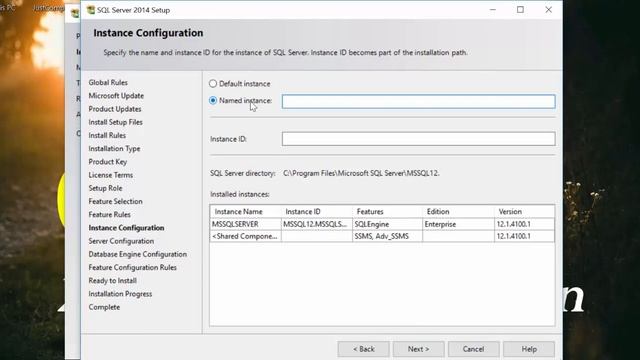Click the Version column header
Image resolution: width=640 pixels, height=360 pixels.
click(x=524, y=211)
